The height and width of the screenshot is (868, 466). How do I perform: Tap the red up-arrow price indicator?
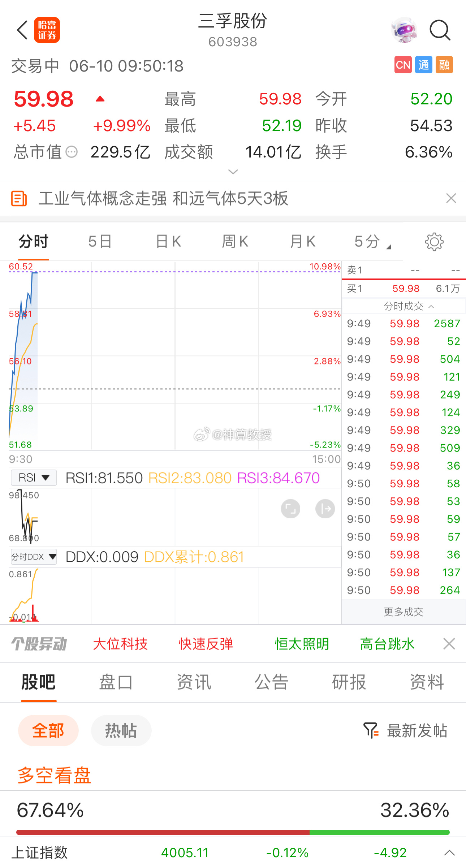click(x=100, y=99)
